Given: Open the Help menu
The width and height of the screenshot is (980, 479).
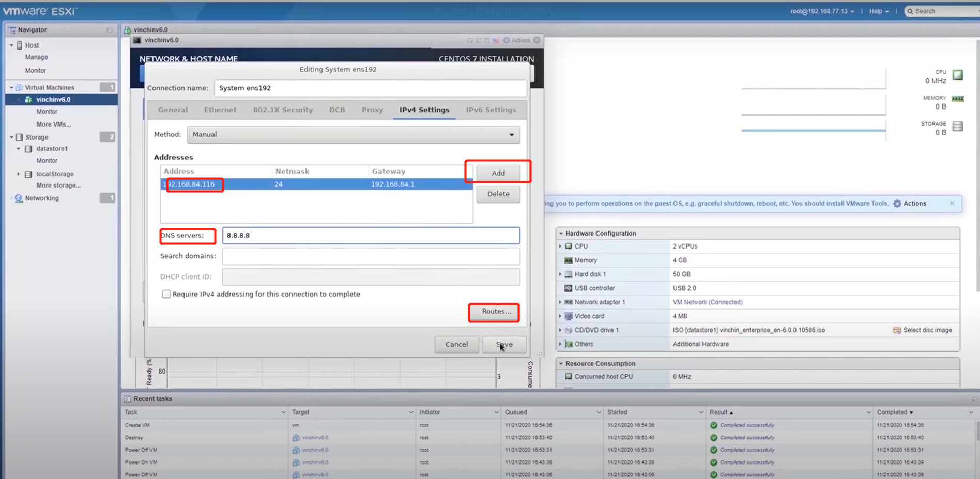Looking at the screenshot, I should (x=879, y=11).
